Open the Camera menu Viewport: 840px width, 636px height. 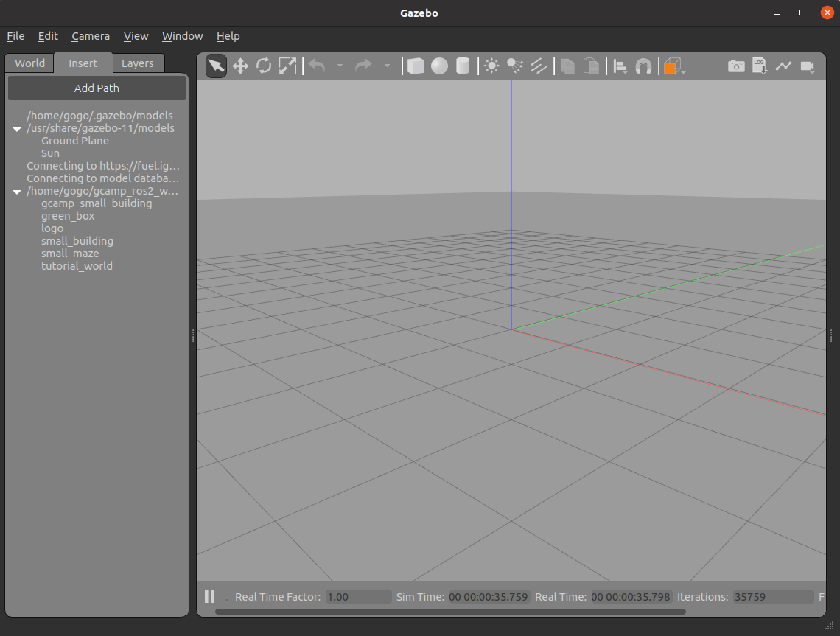point(91,36)
